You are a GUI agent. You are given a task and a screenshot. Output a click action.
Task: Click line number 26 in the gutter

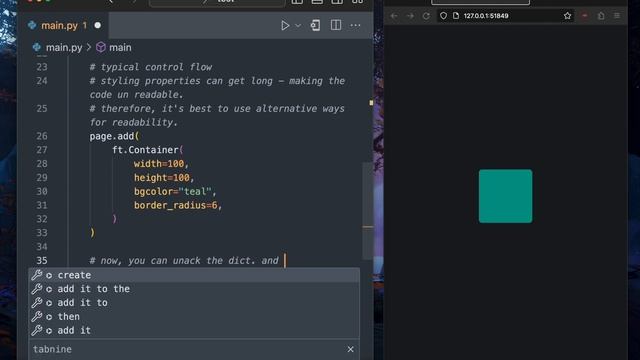click(42, 136)
